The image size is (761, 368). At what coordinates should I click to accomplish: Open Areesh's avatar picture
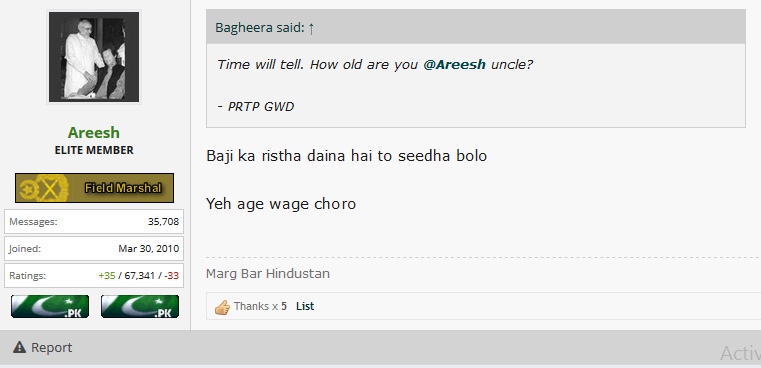pyautogui.click(x=94, y=57)
